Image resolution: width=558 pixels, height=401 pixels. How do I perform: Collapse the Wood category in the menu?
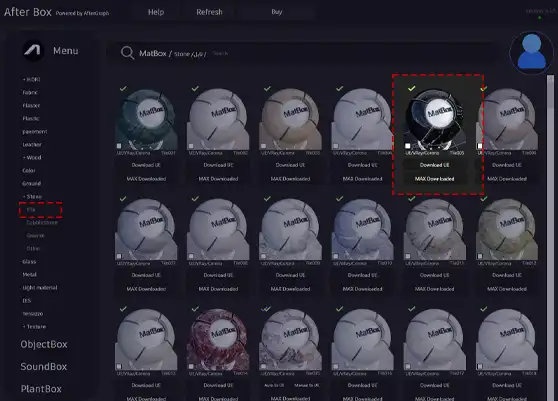click(32, 157)
